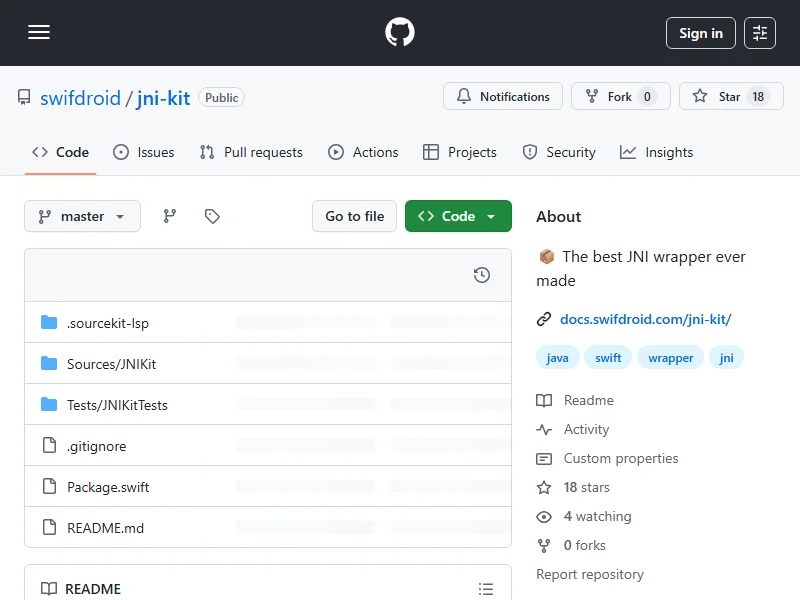Screen dimensions: 800x600
Task: Open commit history clock icon
Action: pos(482,275)
